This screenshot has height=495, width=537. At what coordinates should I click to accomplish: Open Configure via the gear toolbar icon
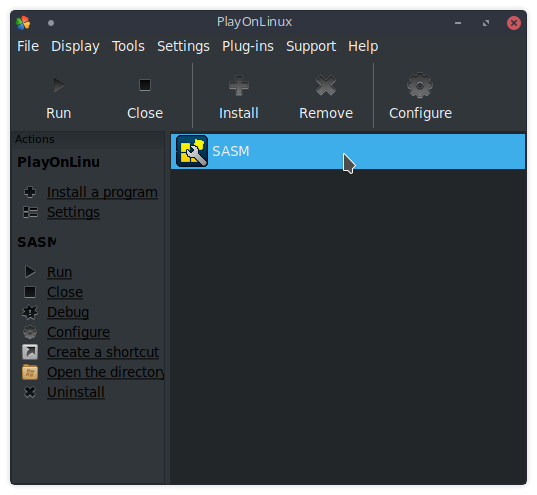420,85
